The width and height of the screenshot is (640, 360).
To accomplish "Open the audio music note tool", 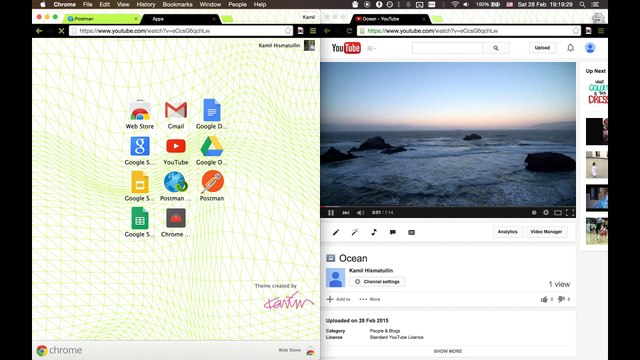I will click(x=374, y=232).
